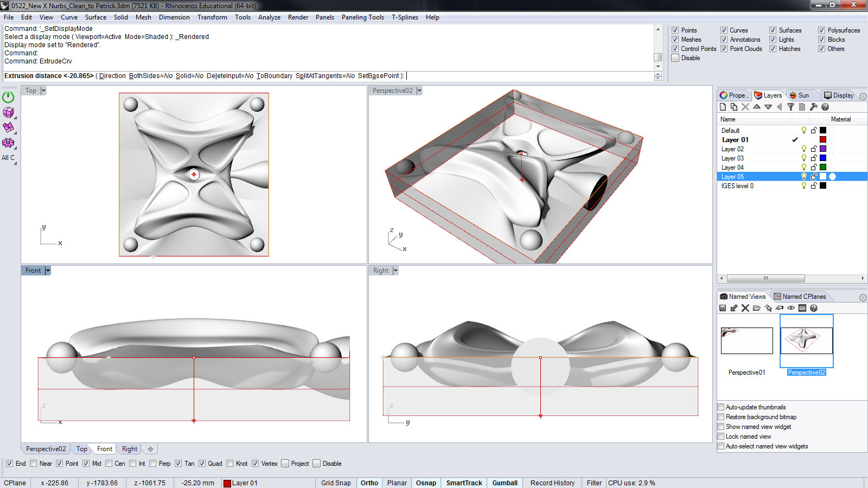The width and height of the screenshot is (868, 488).
Task: Click the select-viewport cursor icon in Named Views
Action: pyautogui.click(x=768, y=308)
